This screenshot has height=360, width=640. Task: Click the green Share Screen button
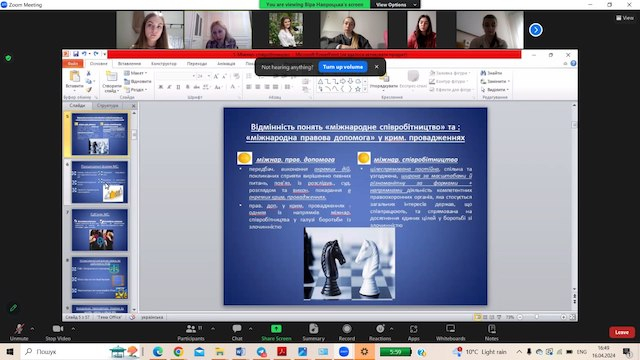point(276,332)
